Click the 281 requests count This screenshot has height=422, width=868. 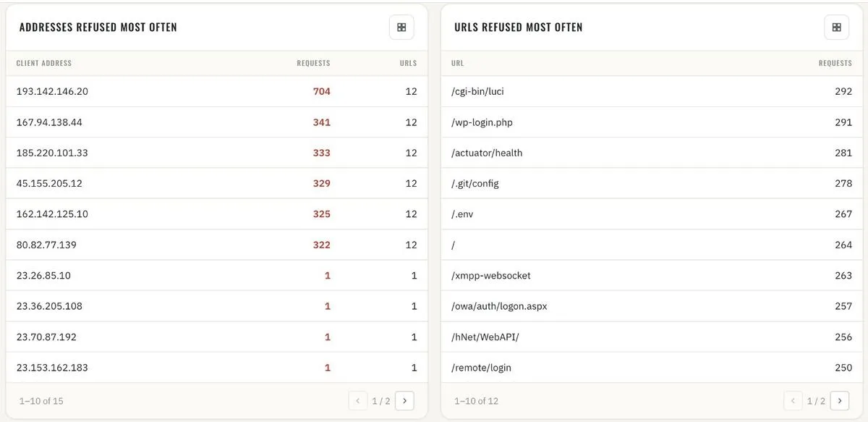pos(843,153)
